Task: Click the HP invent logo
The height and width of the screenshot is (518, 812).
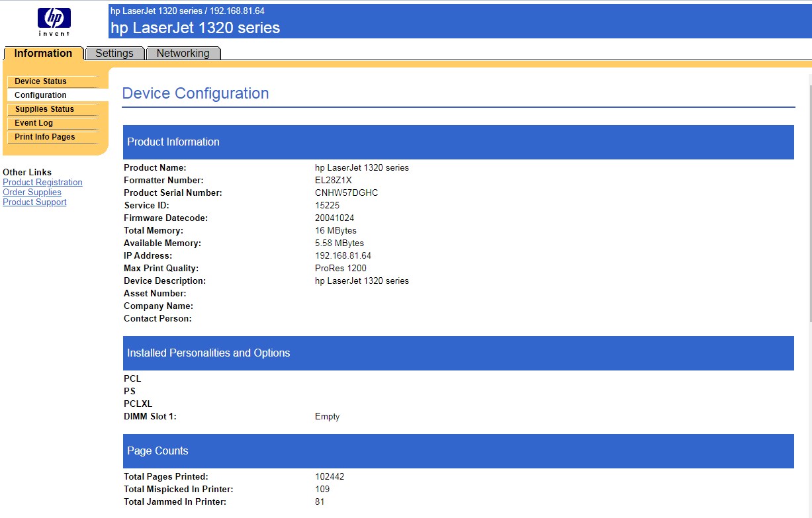Action: coord(54,22)
